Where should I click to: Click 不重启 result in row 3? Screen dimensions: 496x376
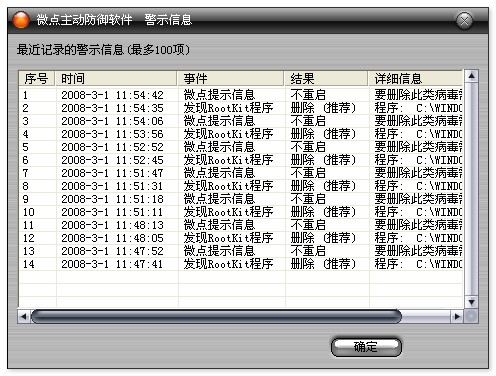[x=308, y=121]
